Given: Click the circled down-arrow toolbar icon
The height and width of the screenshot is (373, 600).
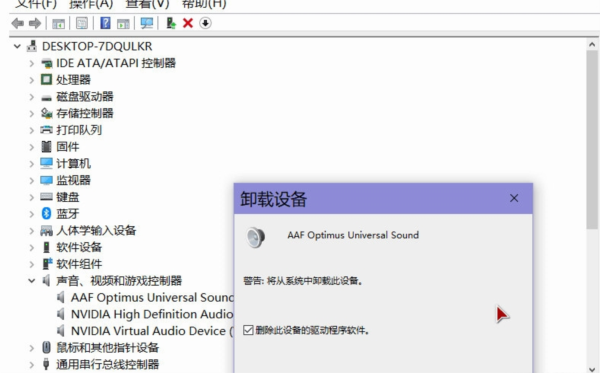Looking at the screenshot, I should [205, 23].
